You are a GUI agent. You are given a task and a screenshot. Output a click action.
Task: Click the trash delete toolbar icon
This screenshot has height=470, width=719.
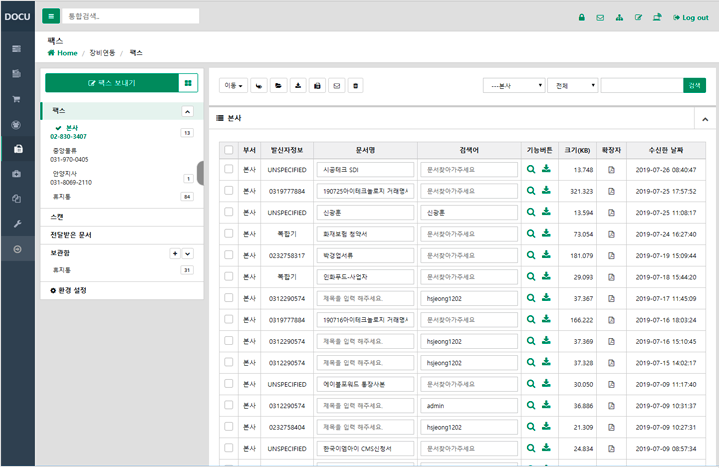click(x=355, y=86)
